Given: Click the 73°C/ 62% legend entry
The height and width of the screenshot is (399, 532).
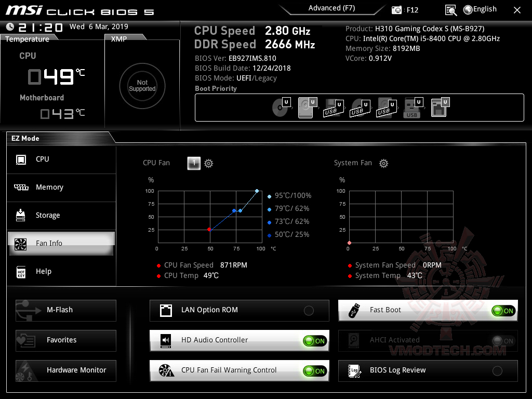Looking at the screenshot, I should click(x=289, y=222).
